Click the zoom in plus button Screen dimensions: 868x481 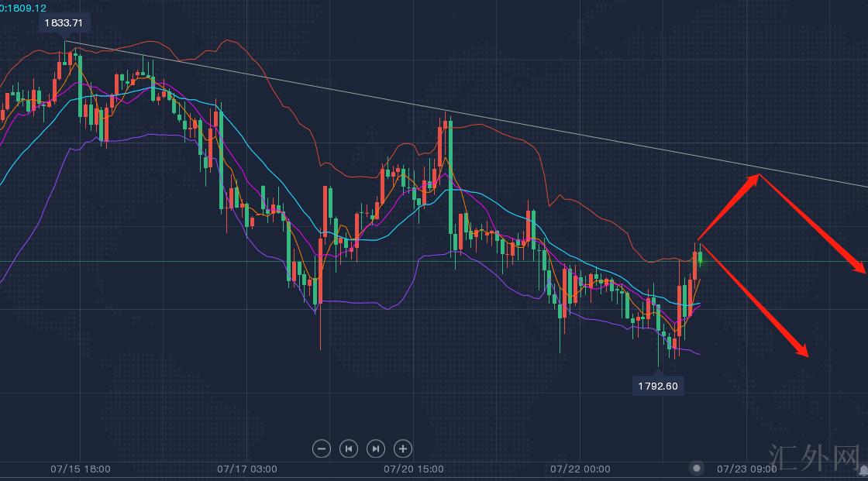point(403,448)
